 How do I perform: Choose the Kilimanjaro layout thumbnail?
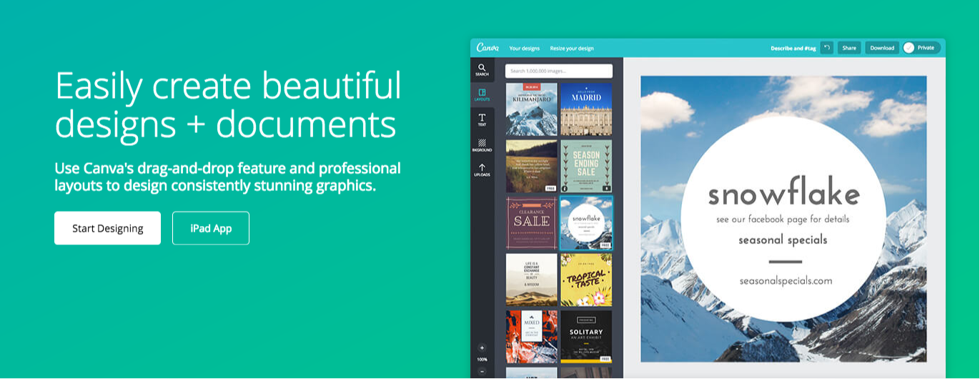(531, 109)
